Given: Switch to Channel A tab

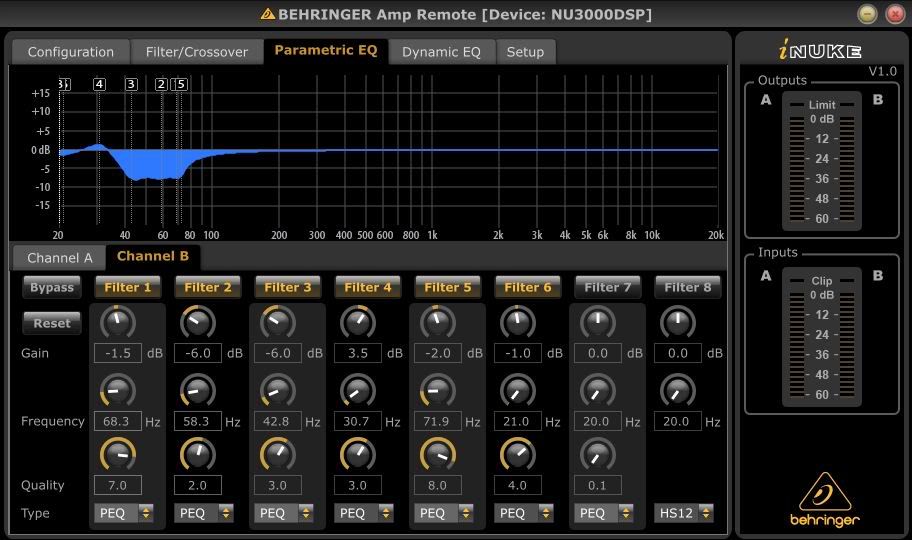Looking at the screenshot, I should click(x=59, y=258).
